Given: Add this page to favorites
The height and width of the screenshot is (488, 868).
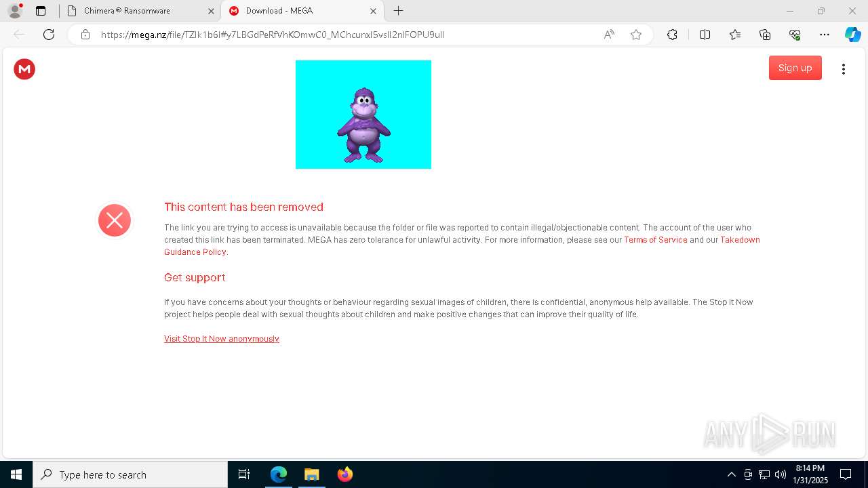Looking at the screenshot, I should 636,35.
